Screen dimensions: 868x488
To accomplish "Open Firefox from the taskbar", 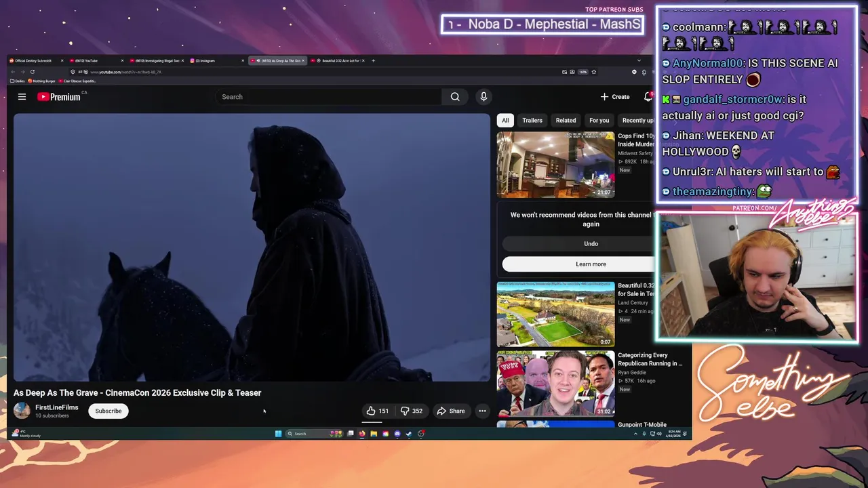I will [362, 434].
